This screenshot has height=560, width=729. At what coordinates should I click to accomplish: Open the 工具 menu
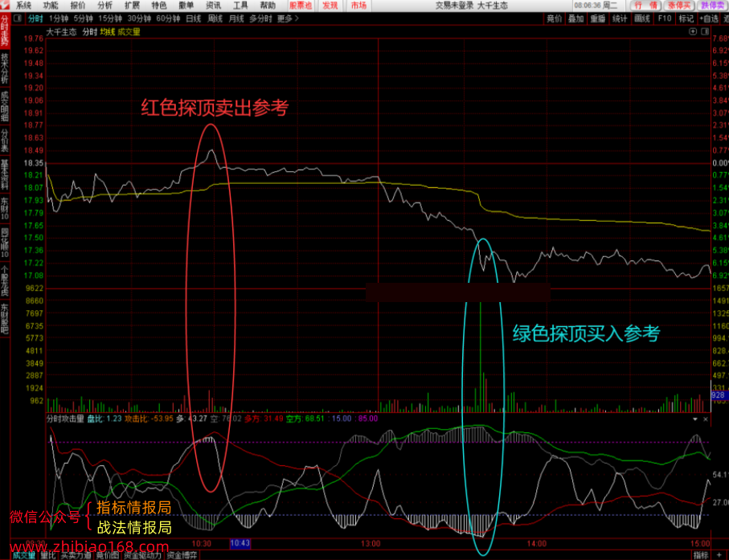[240, 6]
